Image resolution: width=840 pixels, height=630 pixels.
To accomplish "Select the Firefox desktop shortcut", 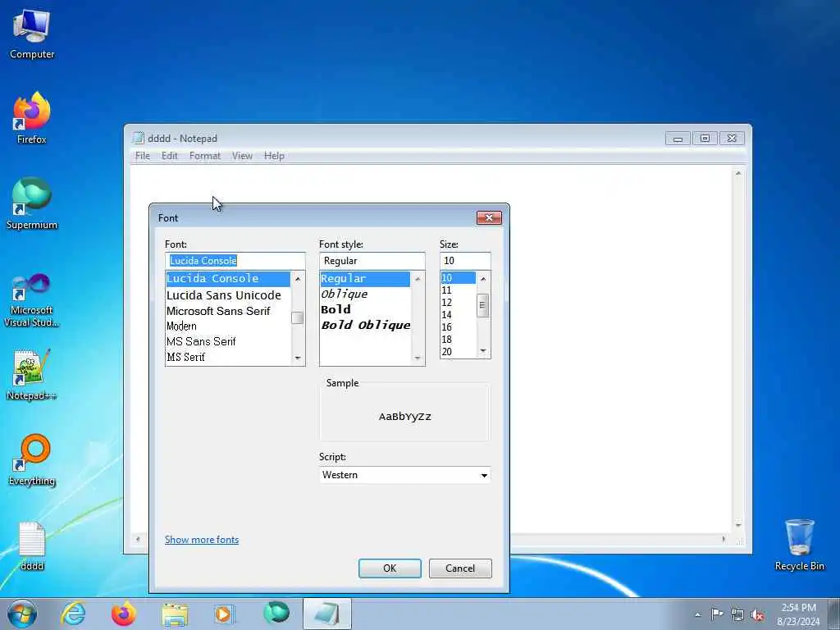I will (32, 118).
